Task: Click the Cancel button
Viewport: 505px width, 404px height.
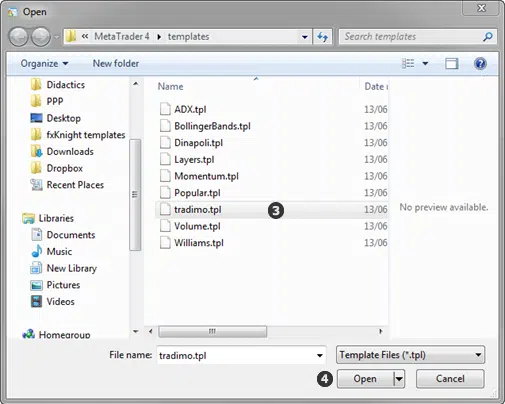Action: point(450,379)
